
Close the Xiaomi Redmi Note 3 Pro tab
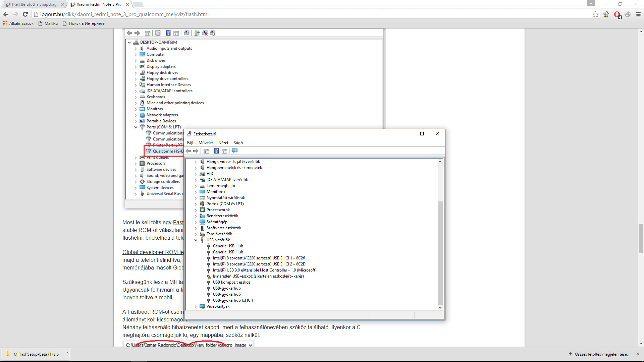tap(127, 4)
